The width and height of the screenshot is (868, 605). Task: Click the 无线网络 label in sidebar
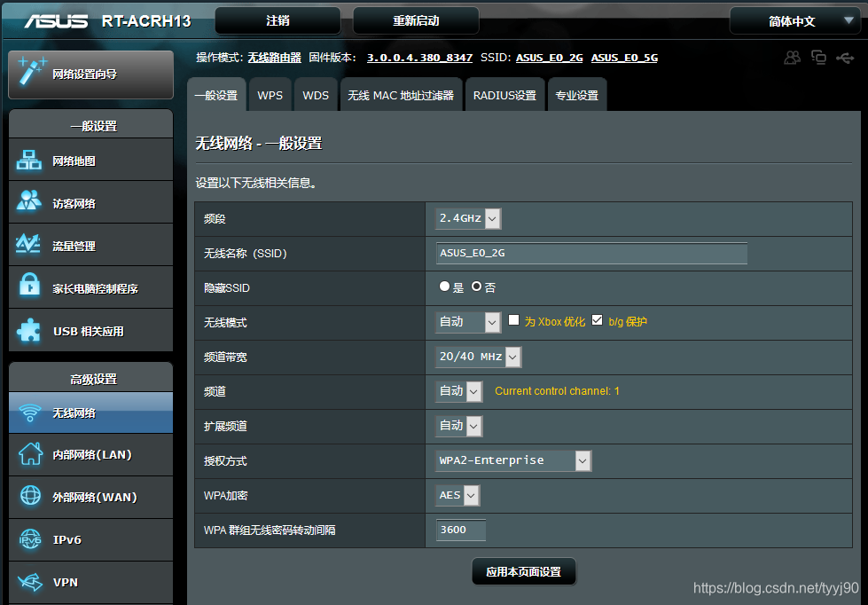(74, 412)
